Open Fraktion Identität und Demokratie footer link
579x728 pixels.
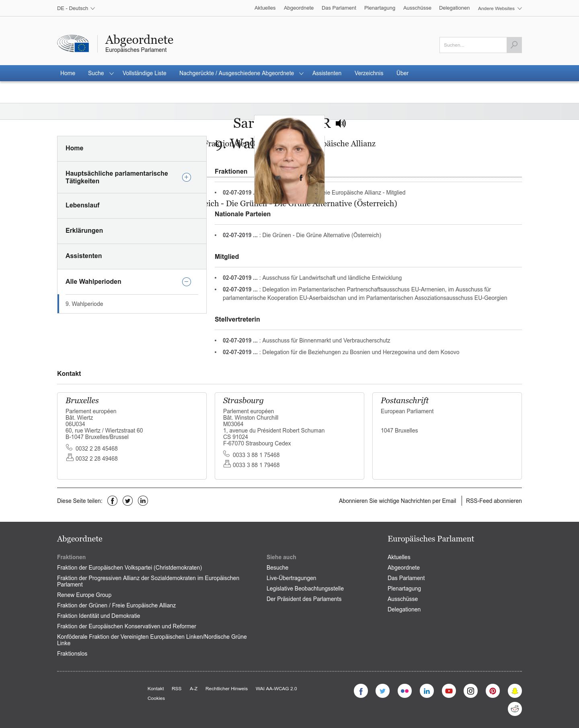pos(99,616)
